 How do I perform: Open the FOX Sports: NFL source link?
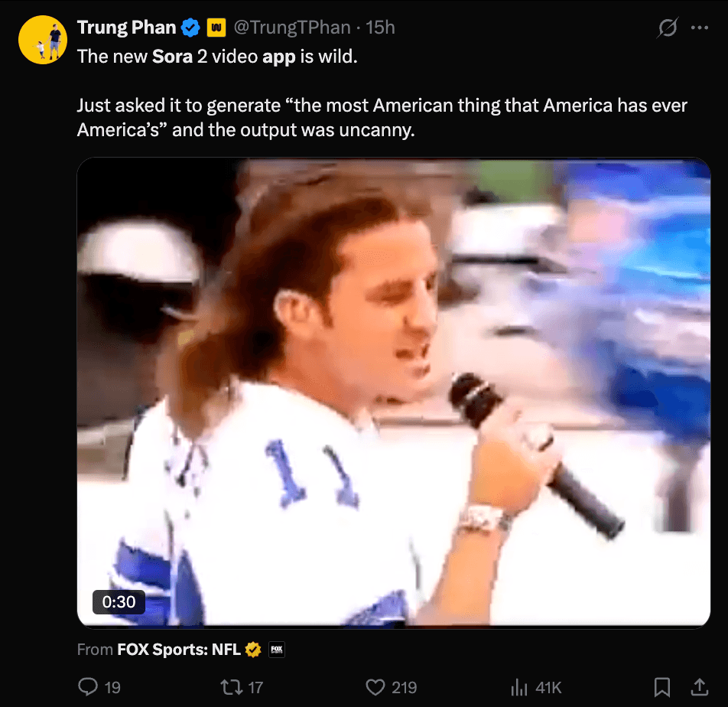[x=178, y=650]
